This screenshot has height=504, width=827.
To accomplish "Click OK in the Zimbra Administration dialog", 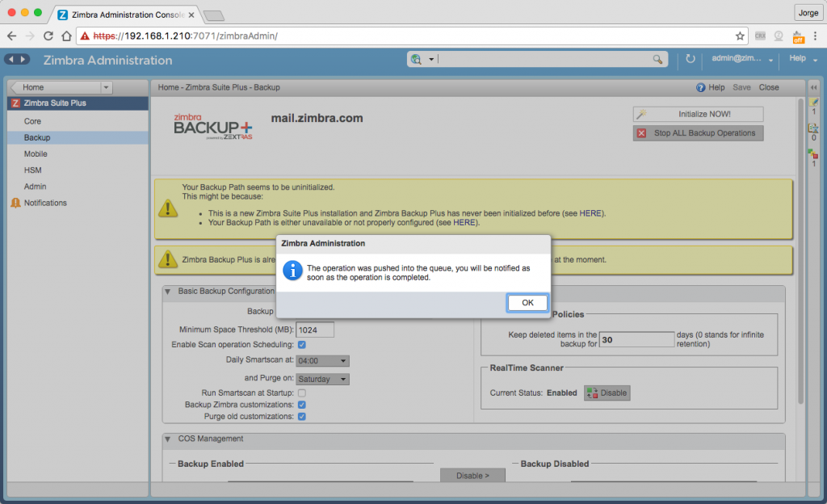I will coord(527,303).
